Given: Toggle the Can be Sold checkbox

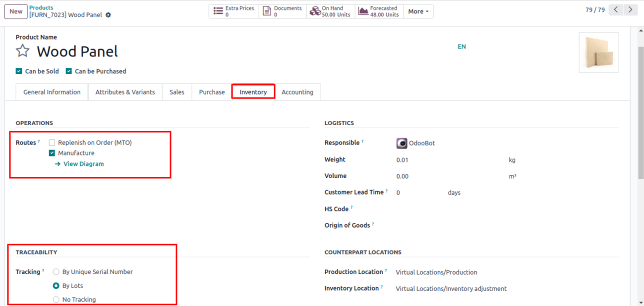Looking at the screenshot, I should pyautogui.click(x=19, y=71).
